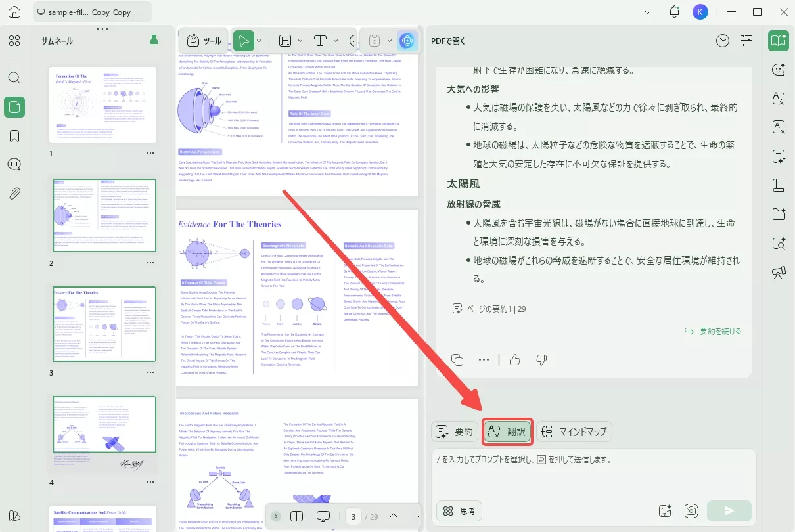Select the thumbnails panel icon in left sidebar
This screenshot has width=795, height=532.
[14, 106]
